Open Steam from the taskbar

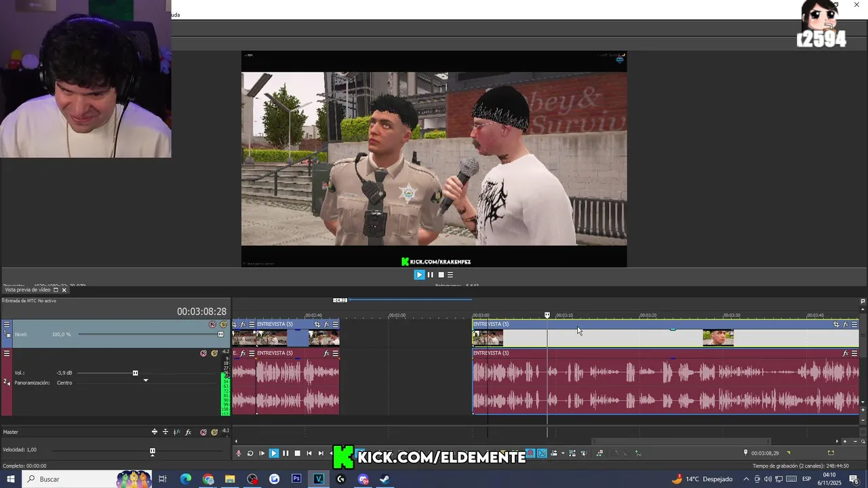384,479
